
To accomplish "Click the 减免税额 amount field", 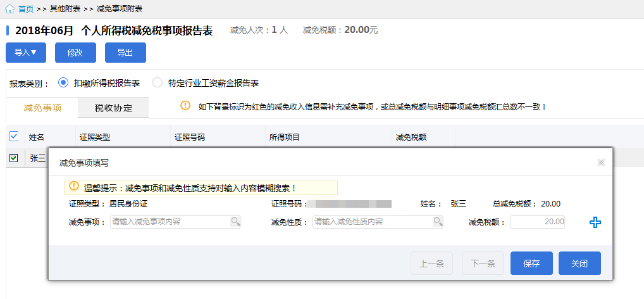I will [538, 222].
